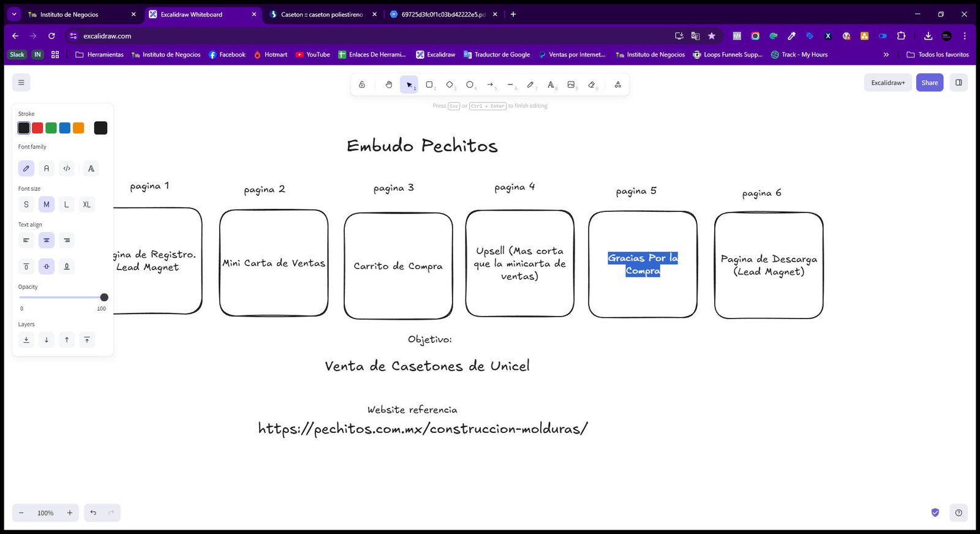Open the browser tab search dropdown
Viewport: 980px width, 534px height.
pos(14,14)
